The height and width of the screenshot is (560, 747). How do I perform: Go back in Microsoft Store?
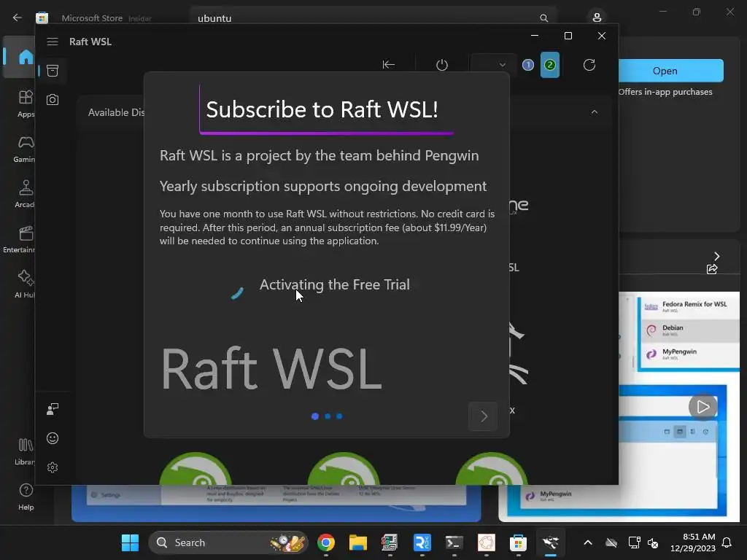click(x=18, y=17)
